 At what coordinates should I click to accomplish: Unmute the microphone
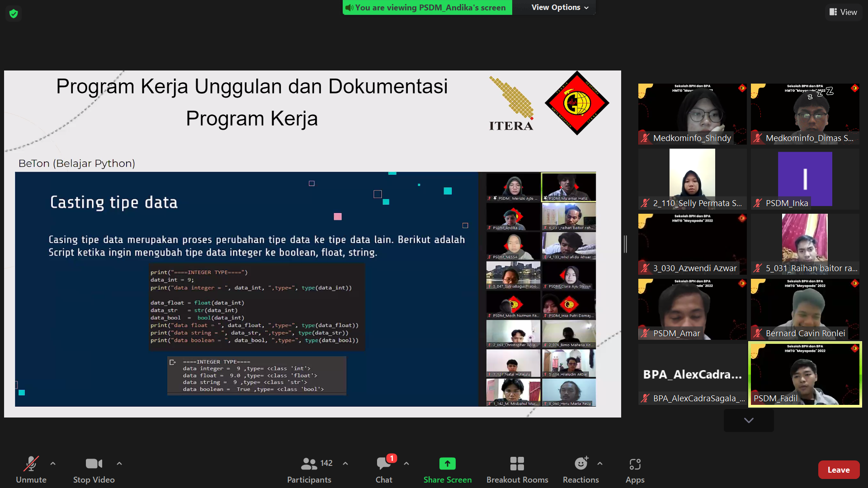[31, 464]
